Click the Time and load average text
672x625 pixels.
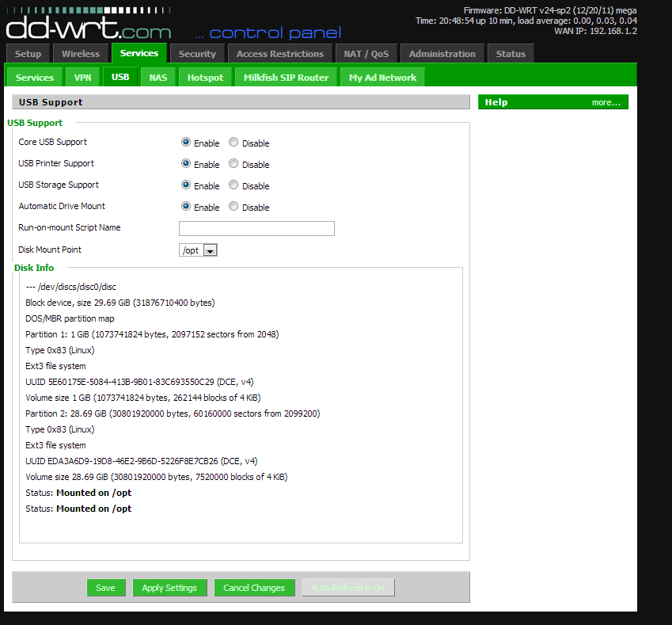click(x=526, y=21)
